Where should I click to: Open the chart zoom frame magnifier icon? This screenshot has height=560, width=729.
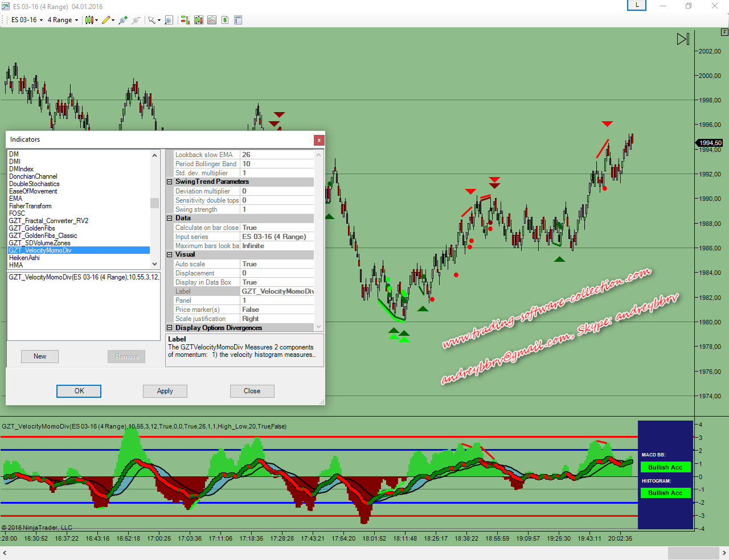[x=169, y=20]
